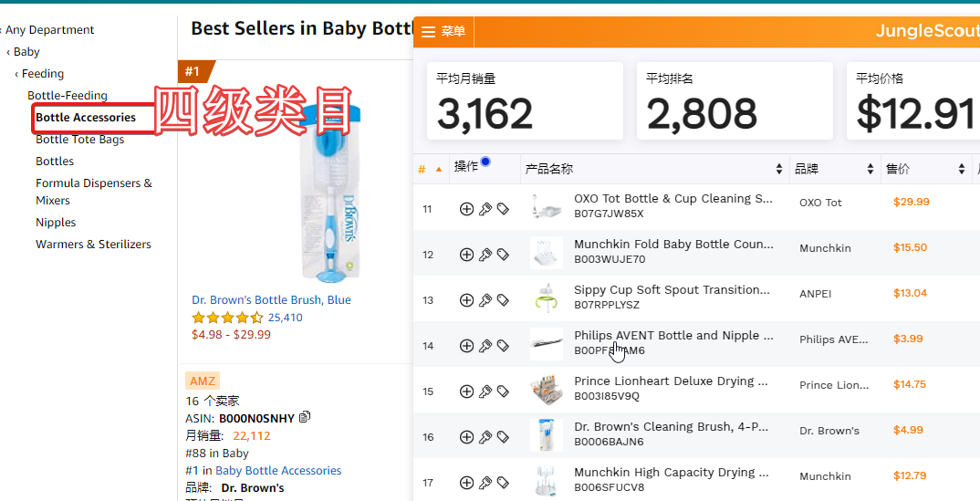Click the 25,410 ratings count link

pos(286,318)
